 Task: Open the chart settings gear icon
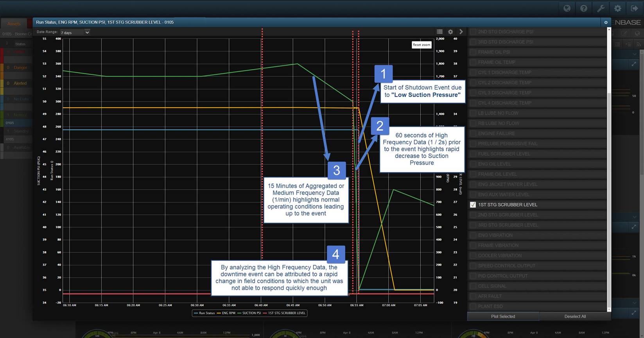click(x=450, y=32)
